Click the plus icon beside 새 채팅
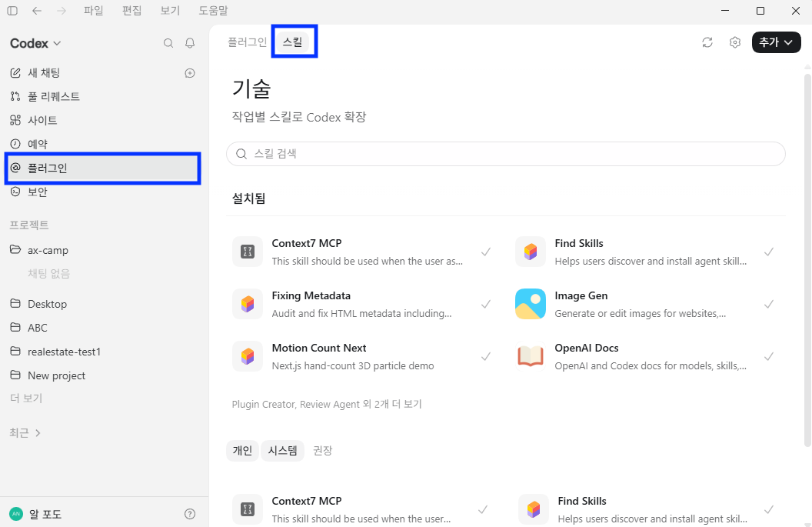Screen dimensions: 812x527 tap(190, 73)
